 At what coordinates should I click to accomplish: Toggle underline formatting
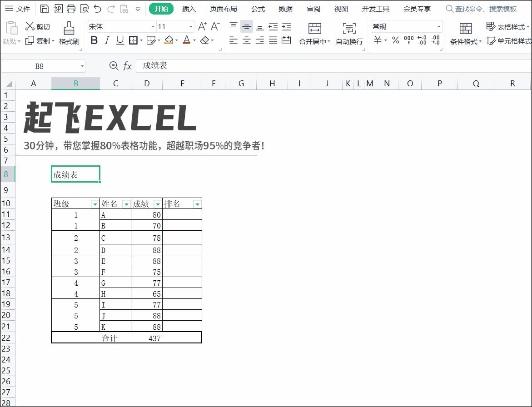[x=120, y=40]
